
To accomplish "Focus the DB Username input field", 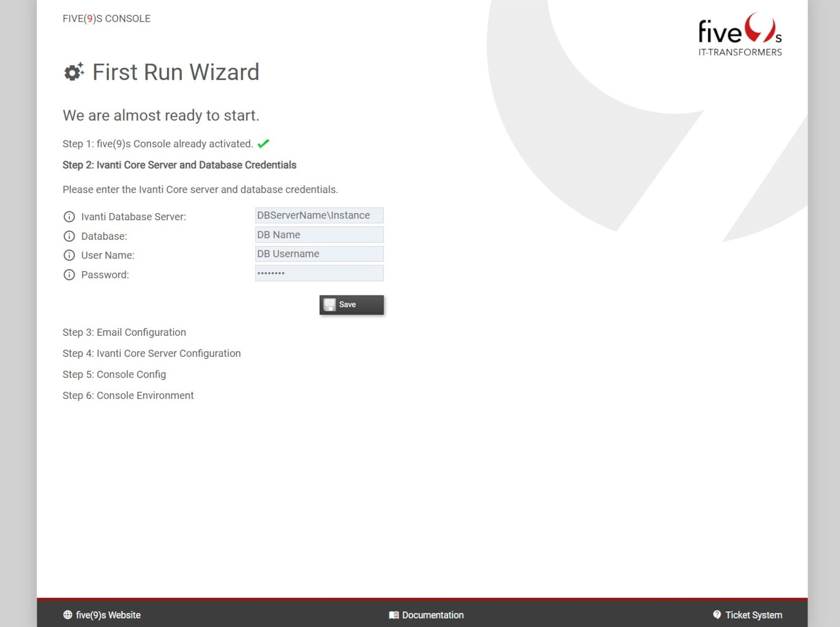I will pyautogui.click(x=319, y=254).
